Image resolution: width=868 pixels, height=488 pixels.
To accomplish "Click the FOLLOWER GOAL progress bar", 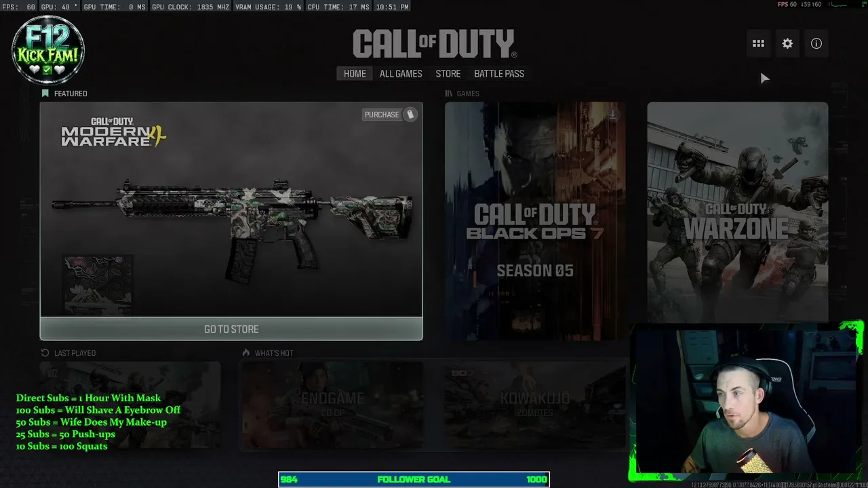I will [414, 479].
